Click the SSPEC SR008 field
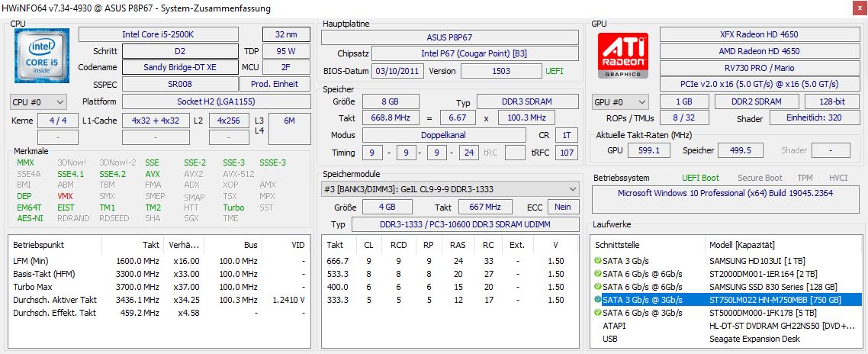868x354 pixels. pyautogui.click(x=180, y=84)
